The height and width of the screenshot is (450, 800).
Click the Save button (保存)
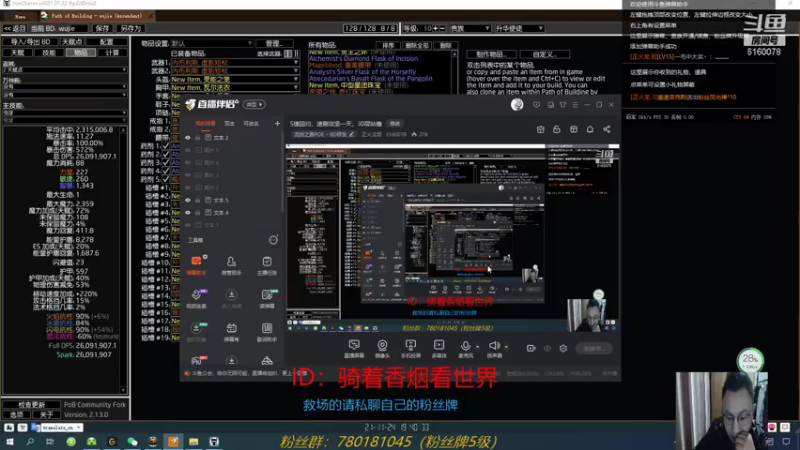102,29
